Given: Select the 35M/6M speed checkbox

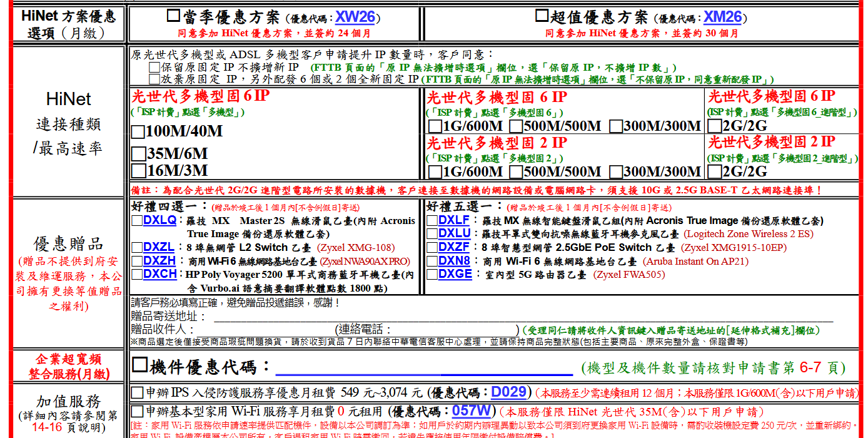Looking at the screenshot, I should point(138,155).
